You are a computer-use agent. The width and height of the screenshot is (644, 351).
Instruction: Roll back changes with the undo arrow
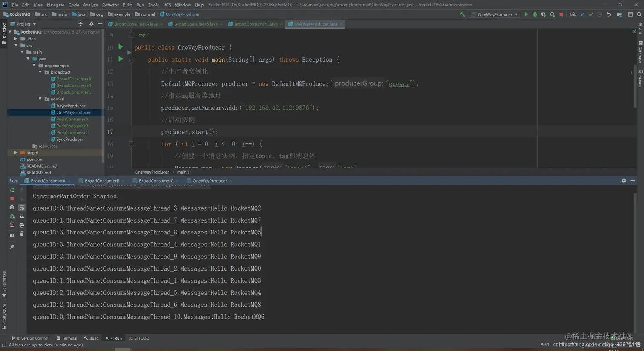coord(609,14)
